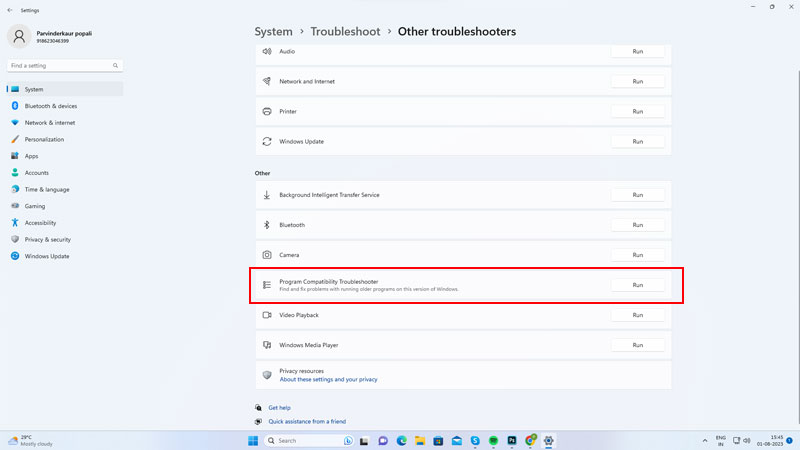Open the Windows Start menu
This screenshot has height=450, width=800.
[x=253, y=441]
